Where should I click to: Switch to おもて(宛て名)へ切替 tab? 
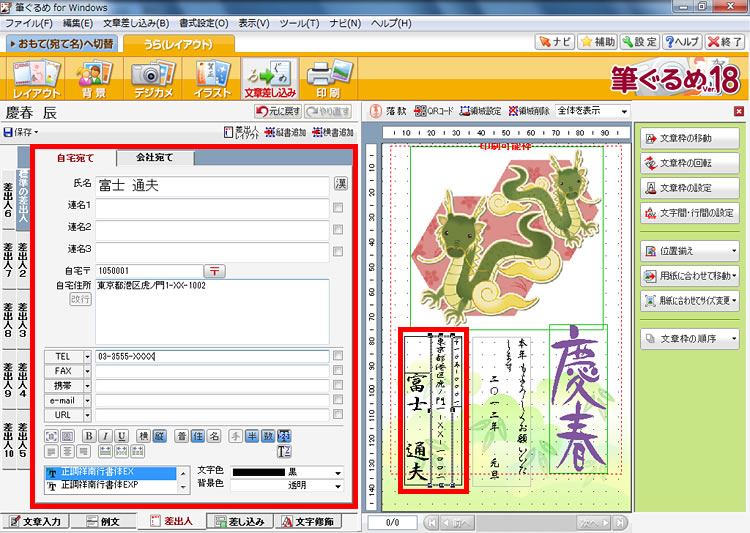pos(62,44)
